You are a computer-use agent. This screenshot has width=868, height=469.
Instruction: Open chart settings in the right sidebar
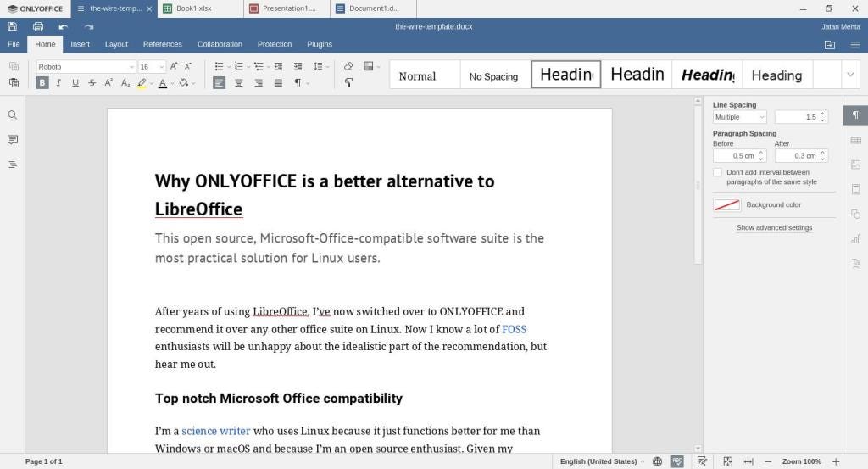point(856,238)
